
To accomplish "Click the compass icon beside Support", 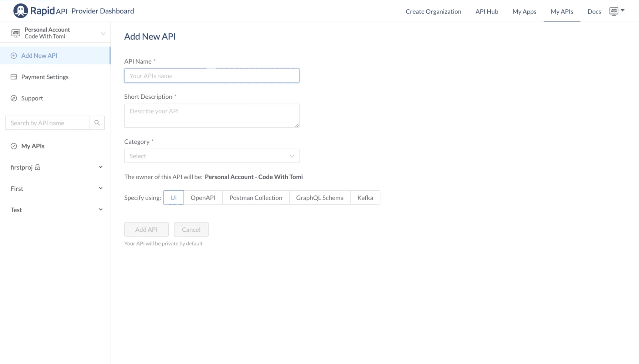I will pos(14,98).
